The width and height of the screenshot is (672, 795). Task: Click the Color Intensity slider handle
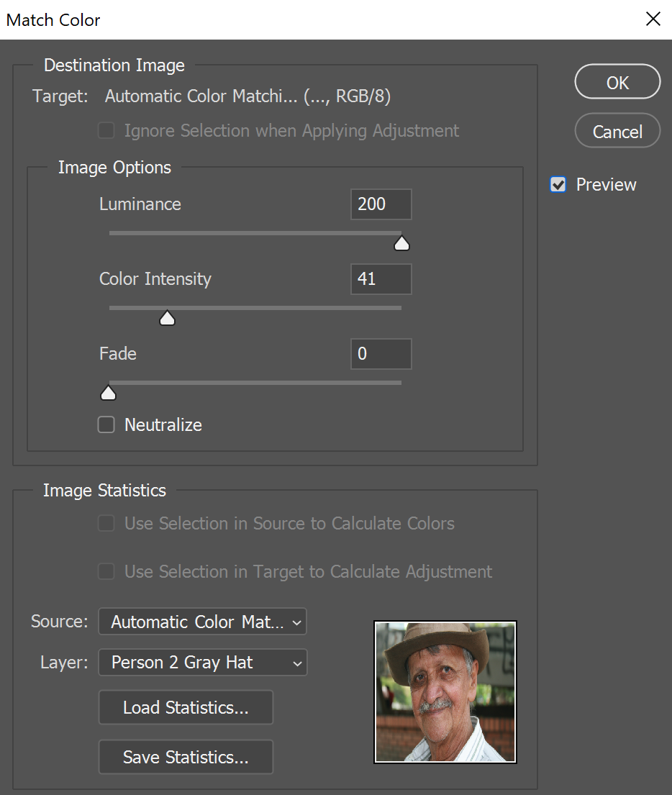pos(167,318)
